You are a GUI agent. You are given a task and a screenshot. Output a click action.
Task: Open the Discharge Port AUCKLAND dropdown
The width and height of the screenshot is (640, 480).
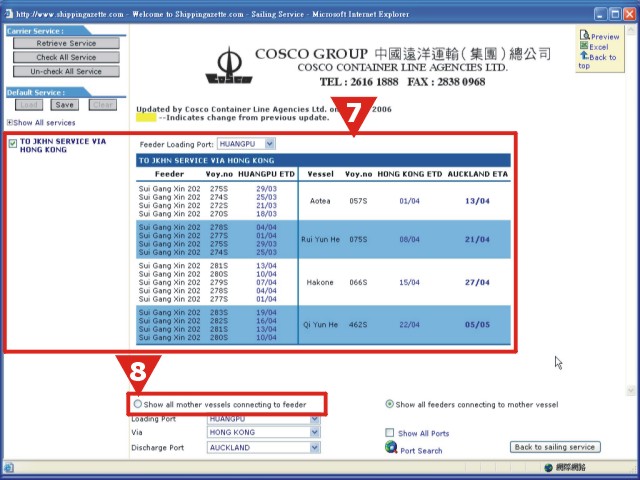pos(314,448)
